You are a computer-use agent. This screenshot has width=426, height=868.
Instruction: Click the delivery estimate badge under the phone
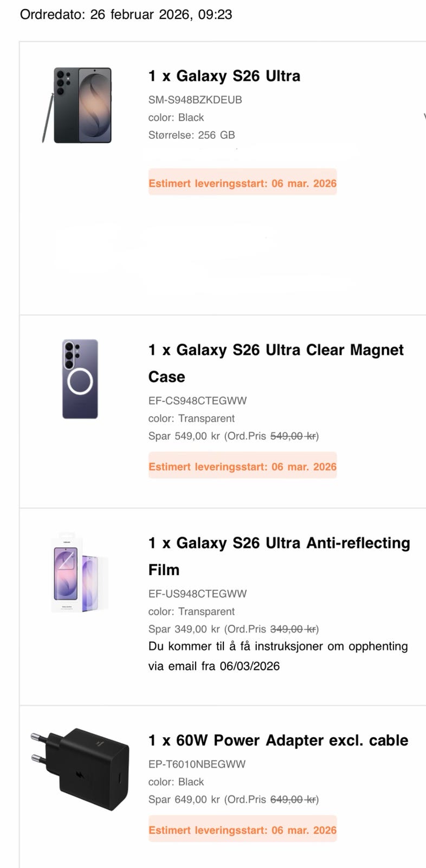[x=242, y=183]
